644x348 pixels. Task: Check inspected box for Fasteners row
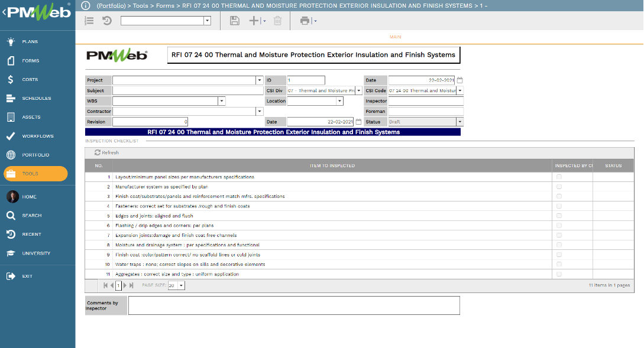tap(559, 206)
